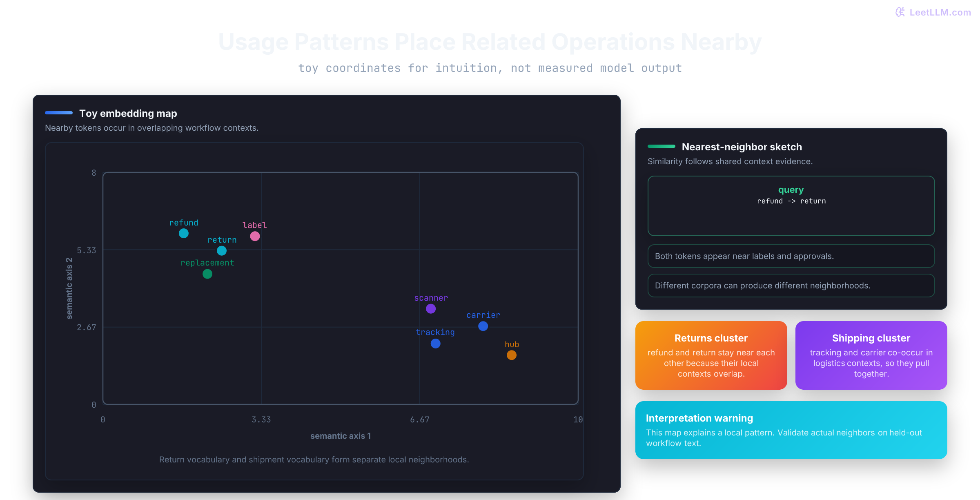Screen dimensions: 980x500
Task: Select the return data point
Action: (222, 250)
